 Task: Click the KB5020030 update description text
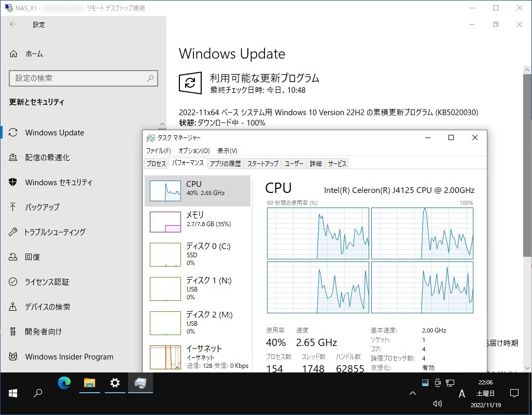pos(328,113)
